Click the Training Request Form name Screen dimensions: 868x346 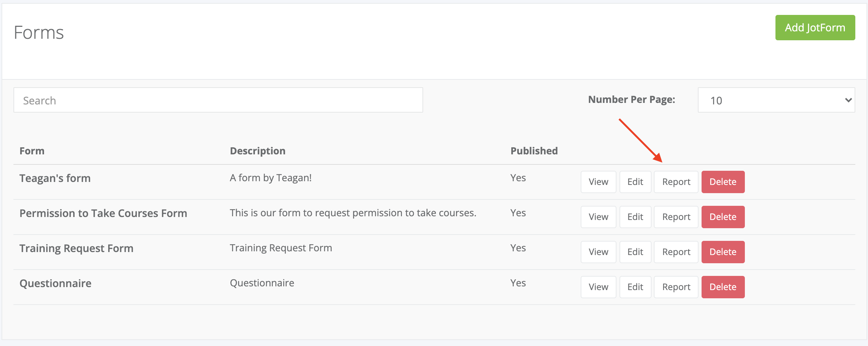tap(76, 248)
